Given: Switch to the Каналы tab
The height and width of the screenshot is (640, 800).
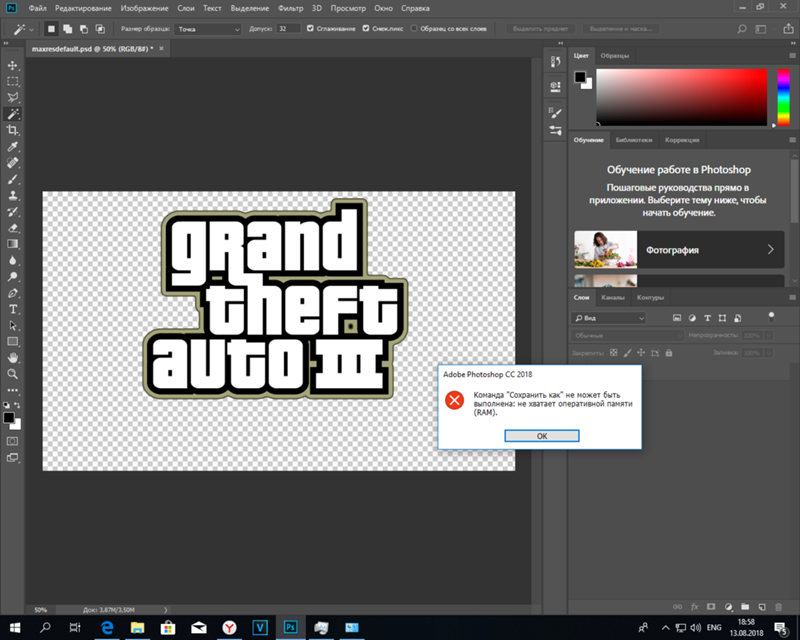Looking at the screenshot, I should [612, 298].
